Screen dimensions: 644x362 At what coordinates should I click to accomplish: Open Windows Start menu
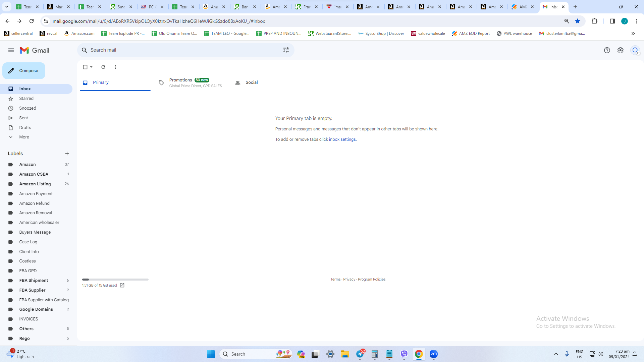211,354
